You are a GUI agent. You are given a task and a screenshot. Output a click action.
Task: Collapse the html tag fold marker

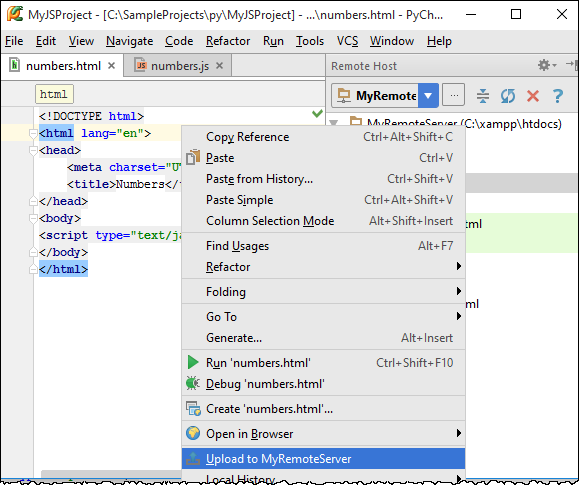33,134
